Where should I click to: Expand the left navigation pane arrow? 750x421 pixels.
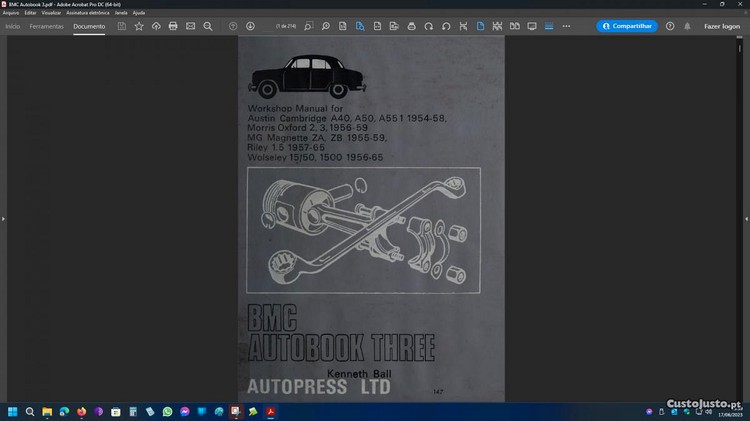tap(3, 218)
